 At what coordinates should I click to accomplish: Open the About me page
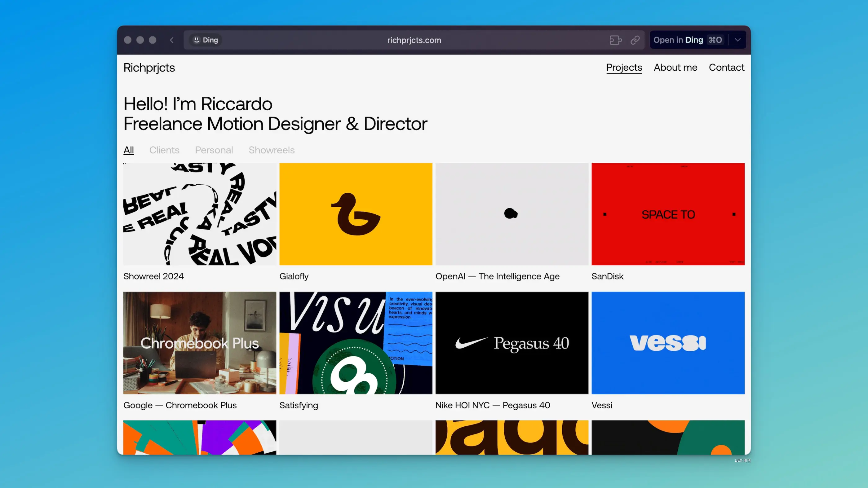click(675, 67)
